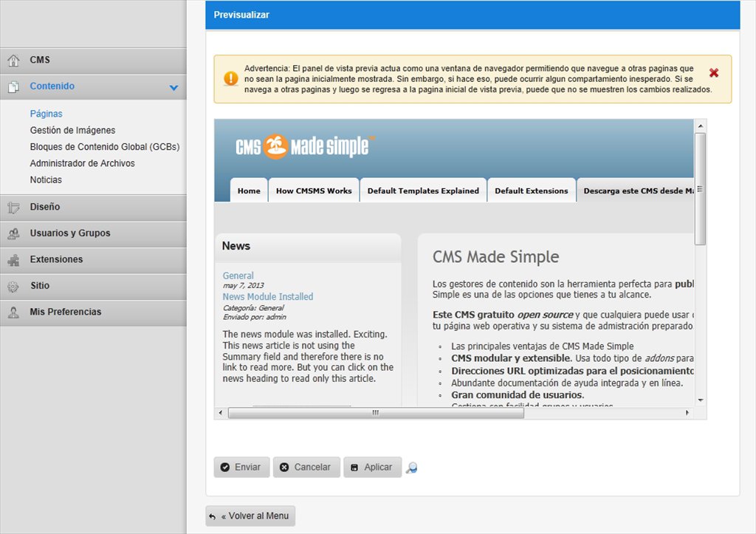Image resolution: width=756 pixels, height=534 pixels.
Task: Open the Contenido sidebar section
Action: pos(93,87)
